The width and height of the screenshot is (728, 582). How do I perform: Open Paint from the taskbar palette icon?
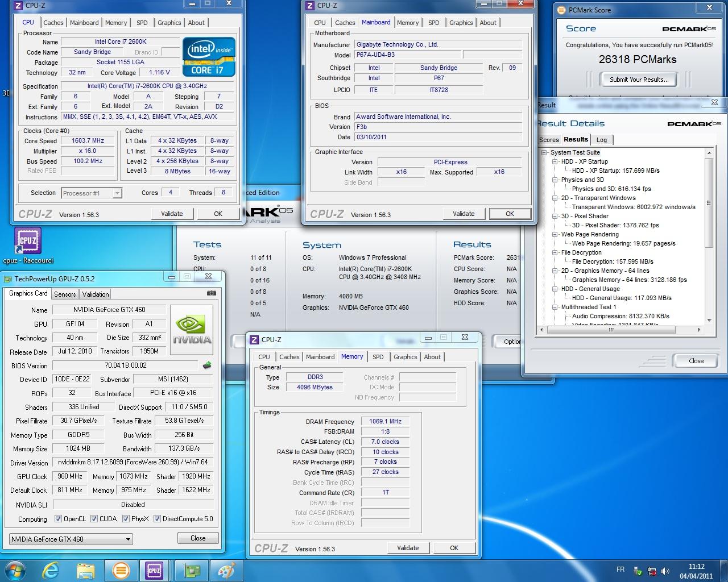pyautogui.click(x=226, y=570)
